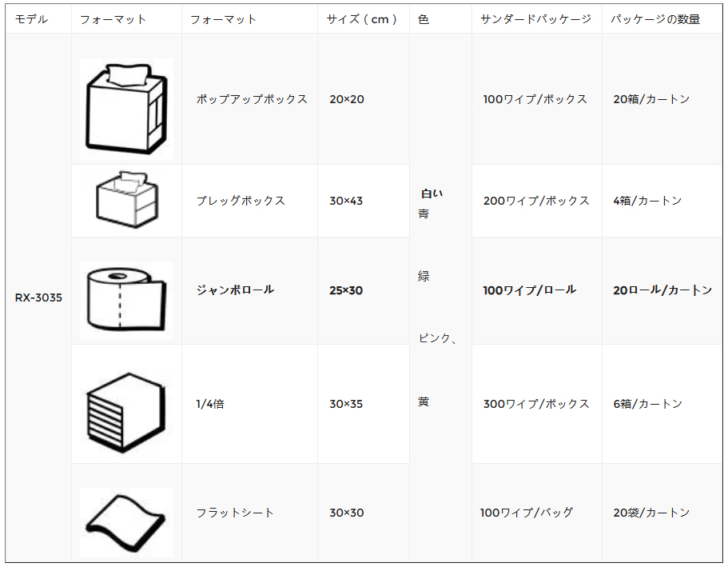The width and height of the screenshot is (728, 567).
Task: Click the 色 column header
Action: 423,19
